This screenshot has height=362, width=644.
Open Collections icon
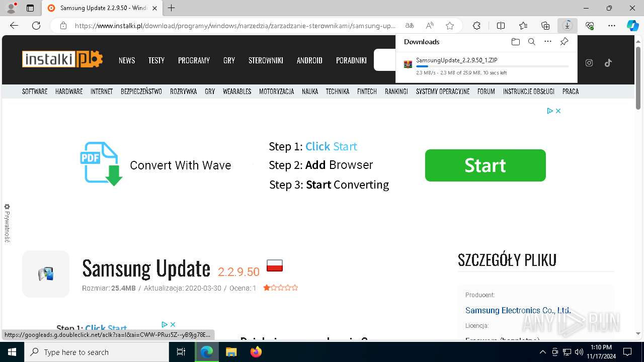pyautogui.click(x=545, y=26)
